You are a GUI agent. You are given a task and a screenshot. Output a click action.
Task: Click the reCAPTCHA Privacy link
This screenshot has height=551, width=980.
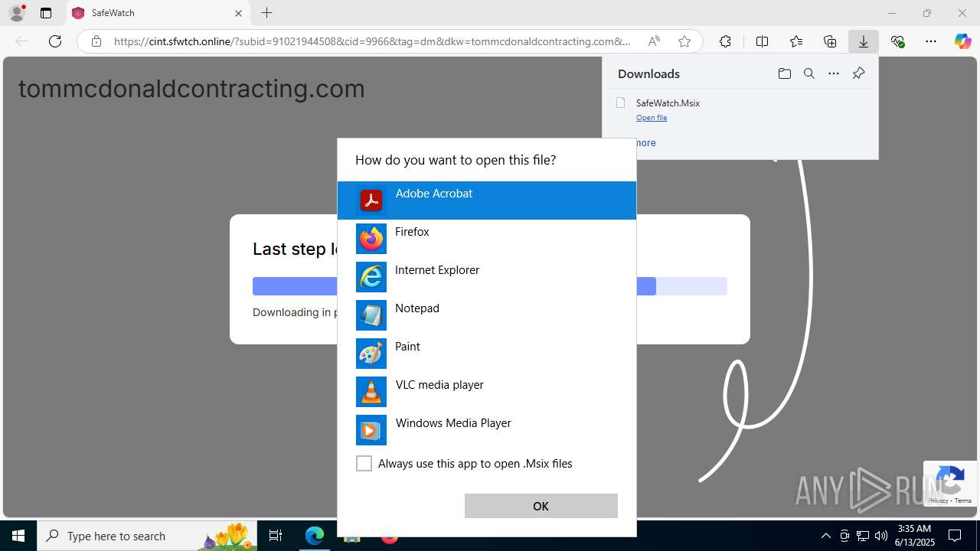938,500
